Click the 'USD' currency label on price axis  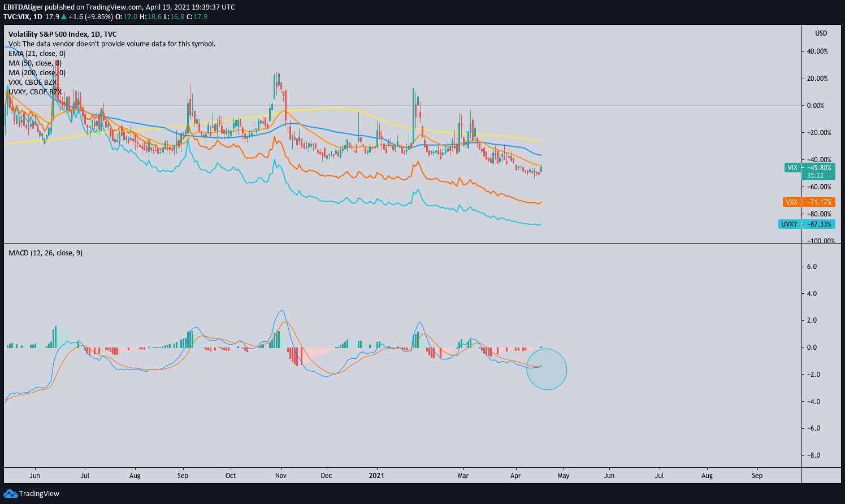tap(821, 33)
